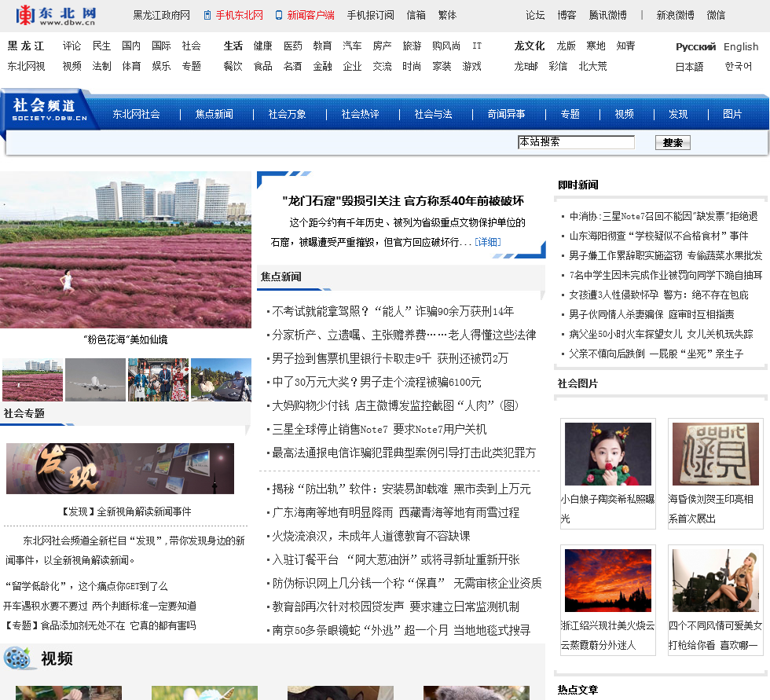This screenshot has height=700, width=770.
Task: Click the 视频 section film reel icon
Action: click(19, 658)
